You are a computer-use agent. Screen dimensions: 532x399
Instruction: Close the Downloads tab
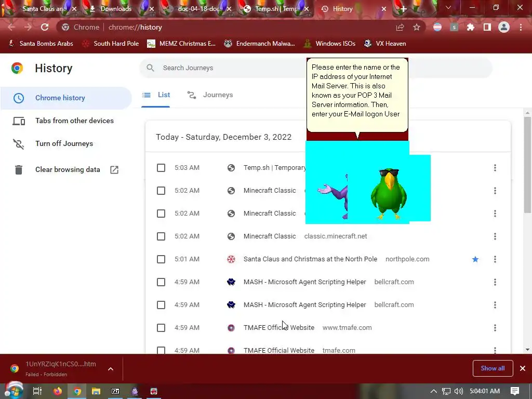coord(152,9)
